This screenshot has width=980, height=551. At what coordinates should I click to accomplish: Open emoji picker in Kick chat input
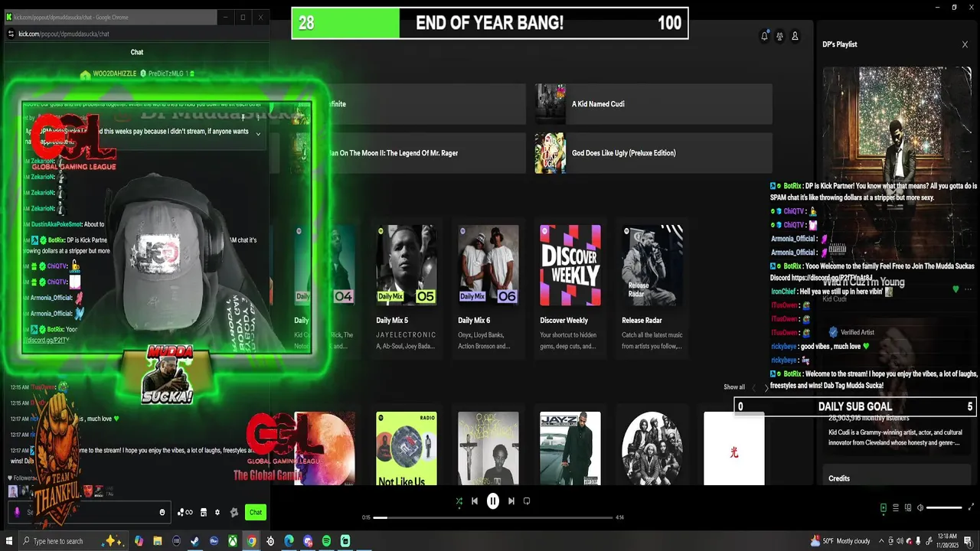pyautogui.click(x=162, y=512)
